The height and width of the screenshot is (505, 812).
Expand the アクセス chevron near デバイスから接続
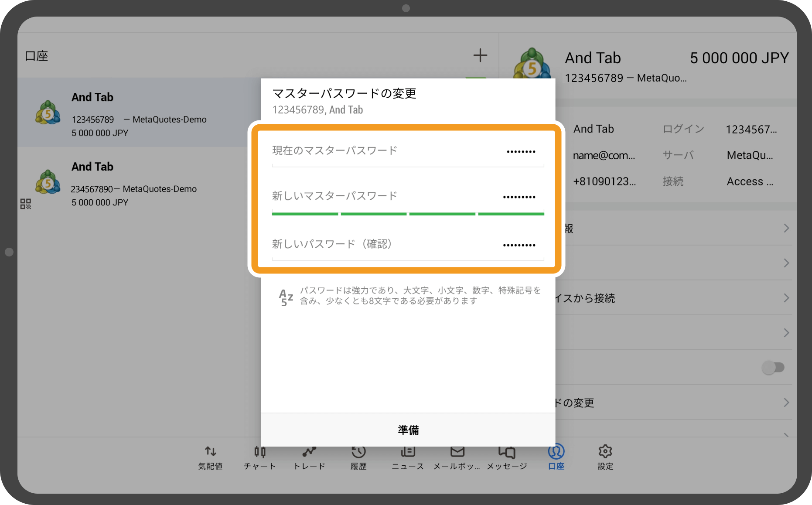(x=786, y=298)
